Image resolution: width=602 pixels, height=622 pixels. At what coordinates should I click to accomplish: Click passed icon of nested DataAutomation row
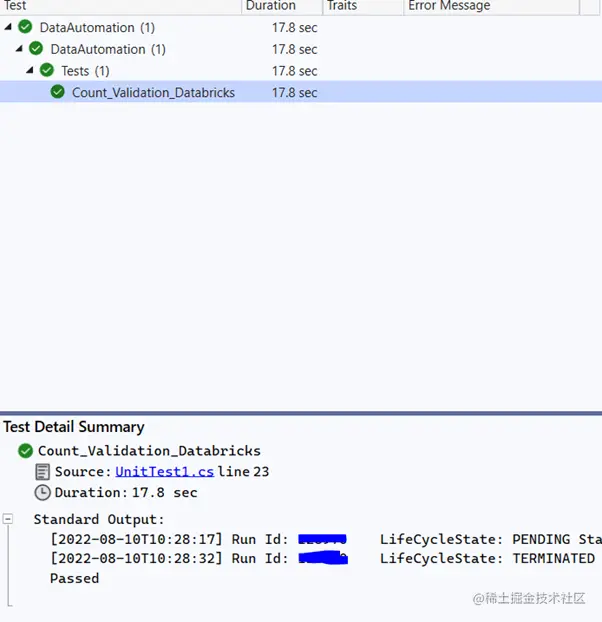click(x=36, y=49)
